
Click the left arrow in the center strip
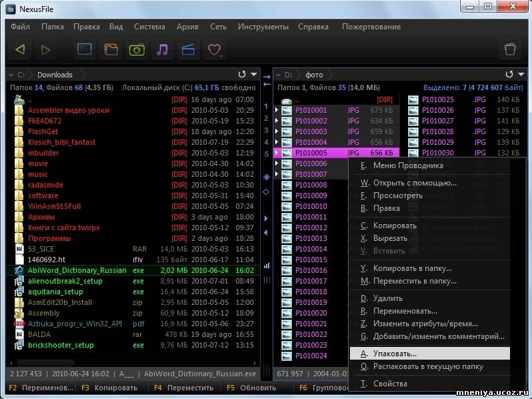click(x=267, y=84)
